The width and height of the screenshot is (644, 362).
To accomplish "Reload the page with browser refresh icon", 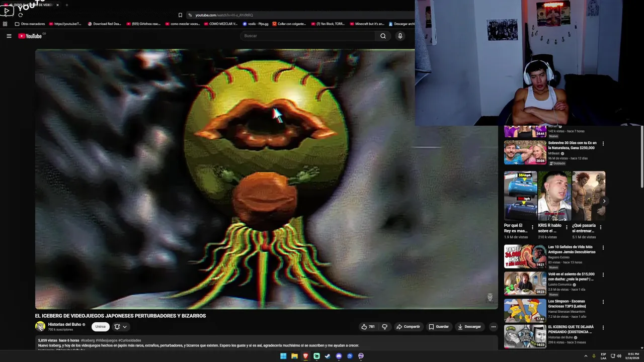I will 20,15.
